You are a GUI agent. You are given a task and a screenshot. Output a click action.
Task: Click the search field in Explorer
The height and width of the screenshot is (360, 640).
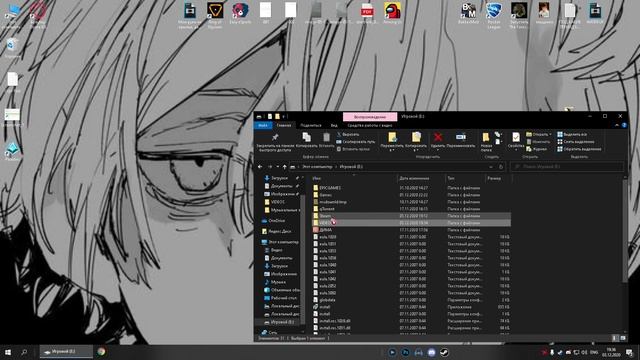coord(567,167)
